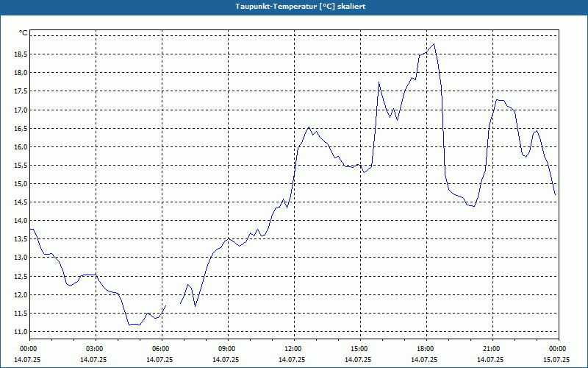Click the '12:00' time axis label
This screenshot has width=588, height=368.
pyautogui.click(x=294, y=349)
